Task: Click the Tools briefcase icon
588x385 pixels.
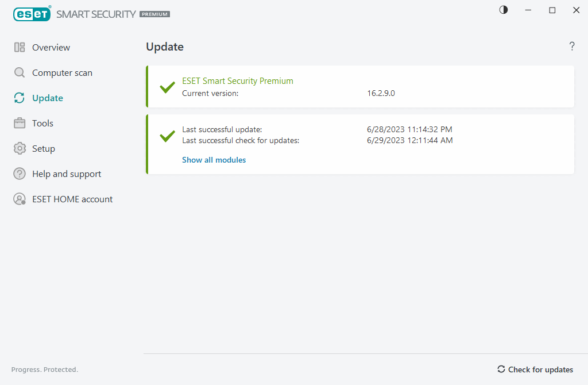Action: [20, 124]
